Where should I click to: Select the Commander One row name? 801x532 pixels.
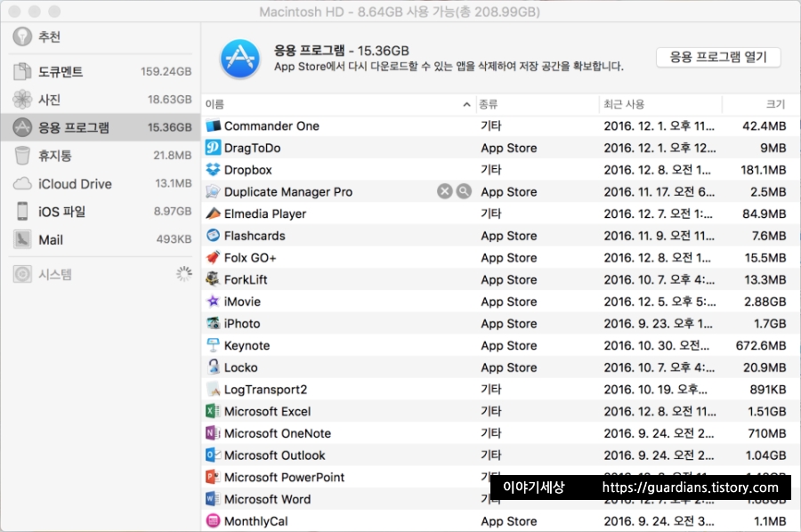click(271, 125)
